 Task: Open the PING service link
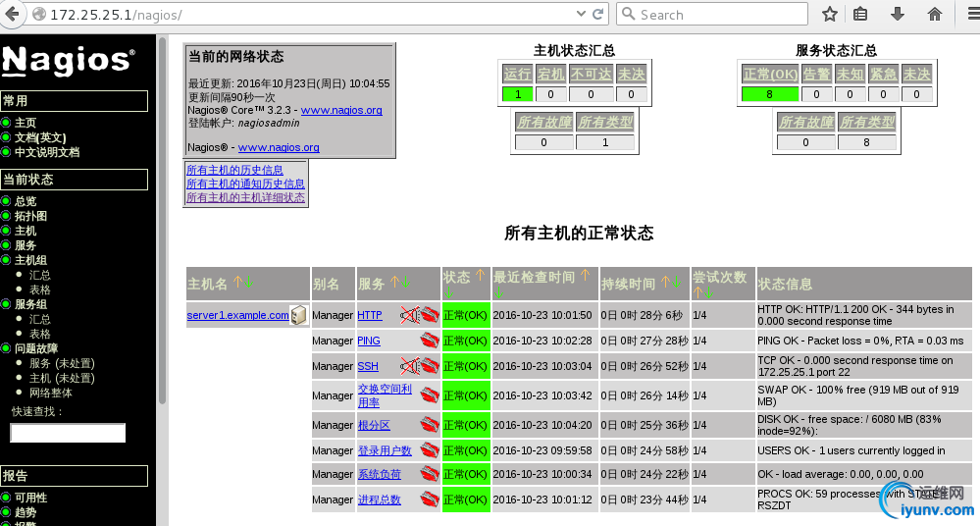tap(369, 341)
